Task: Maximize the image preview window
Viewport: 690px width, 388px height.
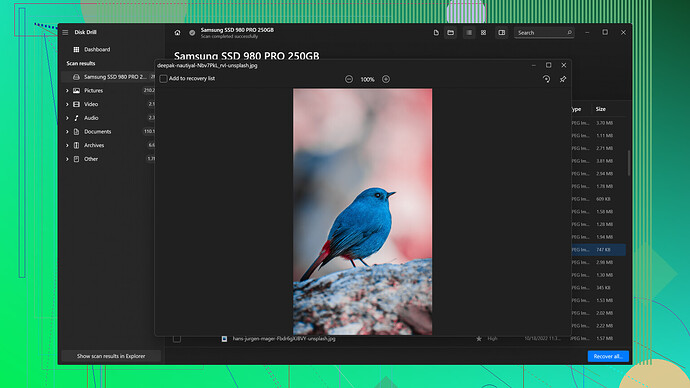Action: pyautogui.click(x=549, y=65)
